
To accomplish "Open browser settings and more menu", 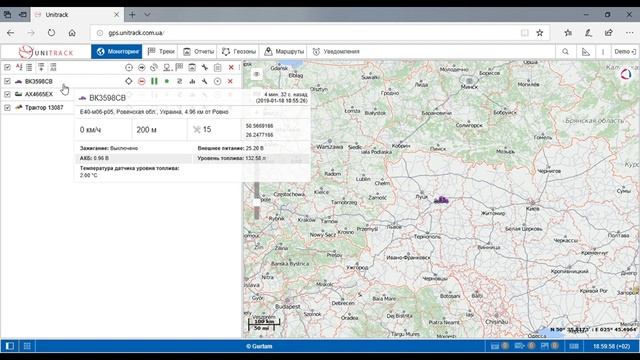I will [629, 33].
